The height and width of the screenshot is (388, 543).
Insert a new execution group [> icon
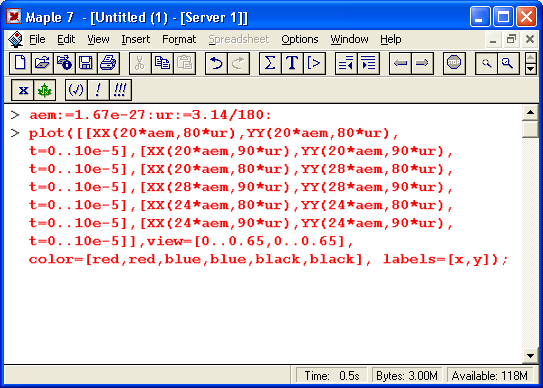(x=314, y=63)
